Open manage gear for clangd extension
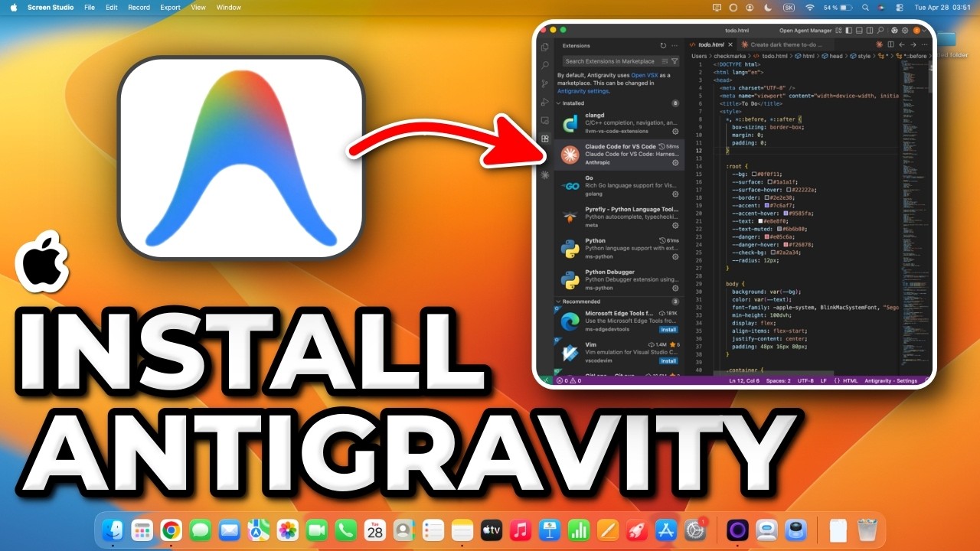980x551 pixels. point(675,132)
